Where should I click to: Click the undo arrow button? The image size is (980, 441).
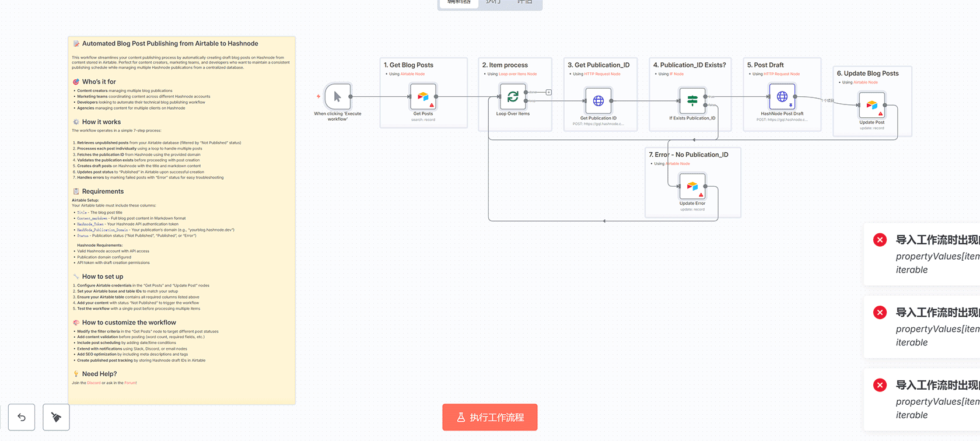pos(22,417)
